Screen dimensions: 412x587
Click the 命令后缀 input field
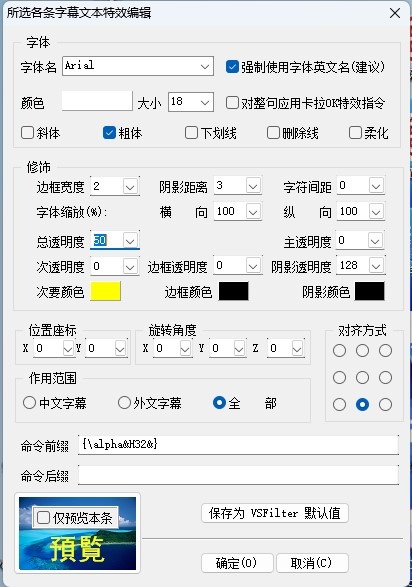point(238,475)
